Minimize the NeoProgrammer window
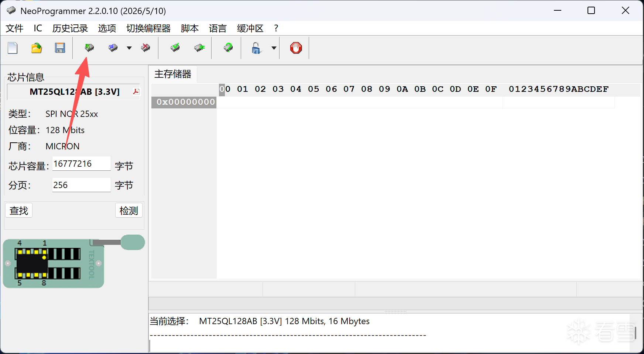Viewport: 644px width, 354px height. [558, 10]
